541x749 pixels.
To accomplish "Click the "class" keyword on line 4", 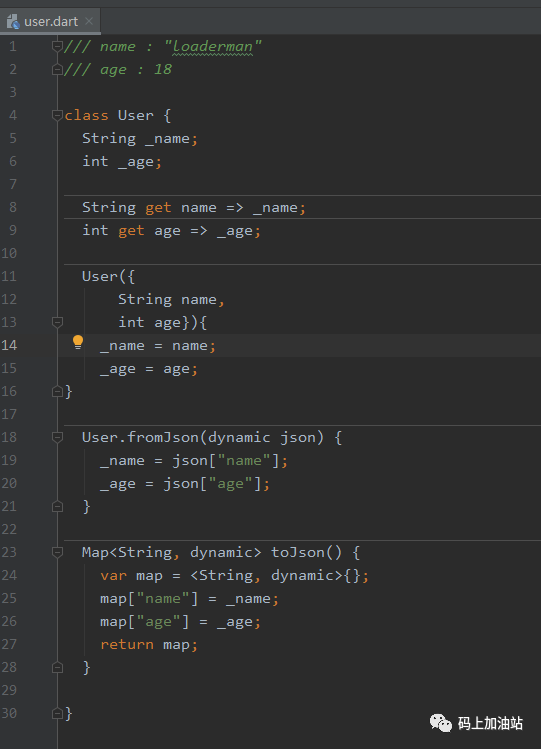I will (86, 116).
